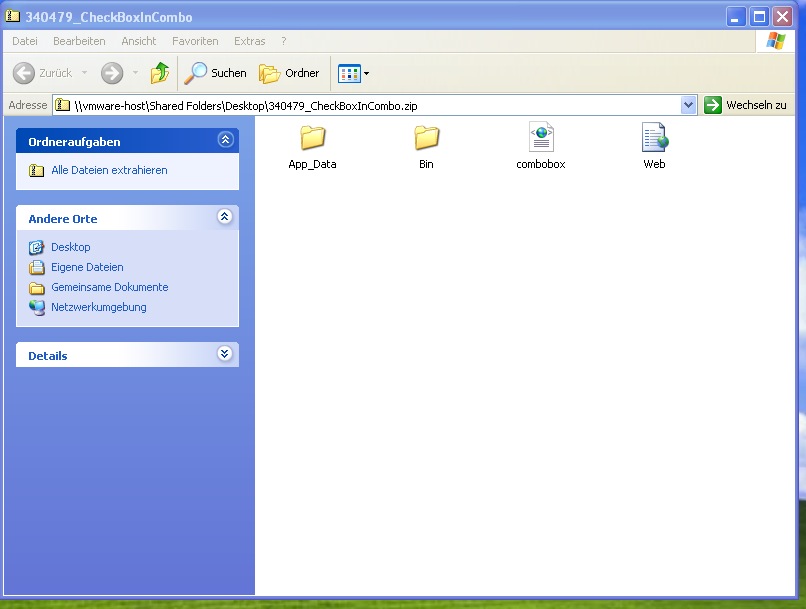Click Alle Dateien extrahieren link
The image size is (806, 609).
[109, 170]
